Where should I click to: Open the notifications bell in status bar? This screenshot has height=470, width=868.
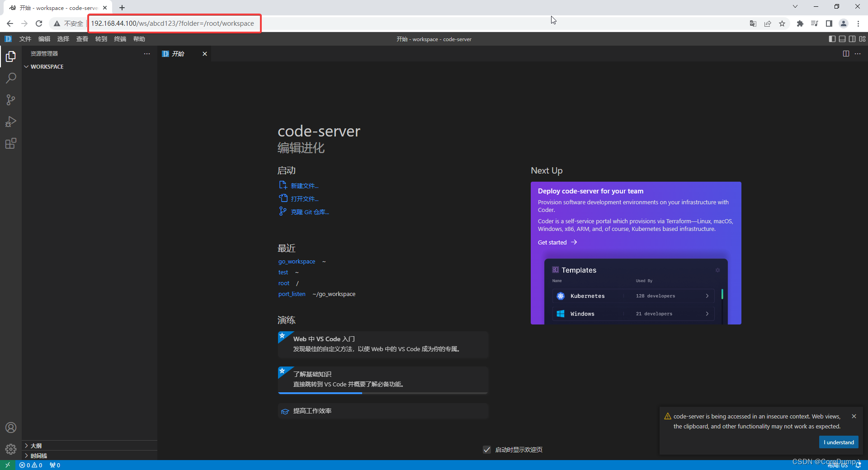[x=859, y=465]
